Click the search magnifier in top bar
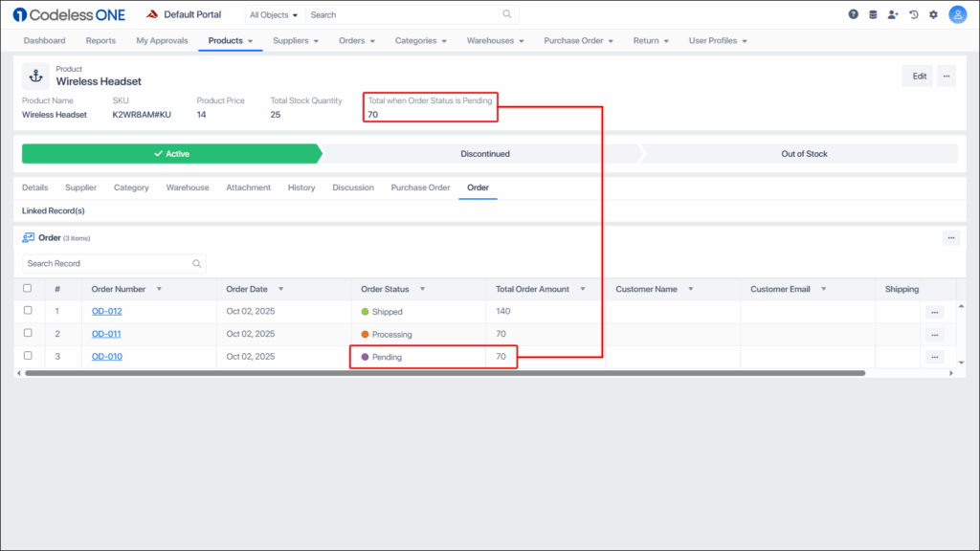 coord(507,14)
